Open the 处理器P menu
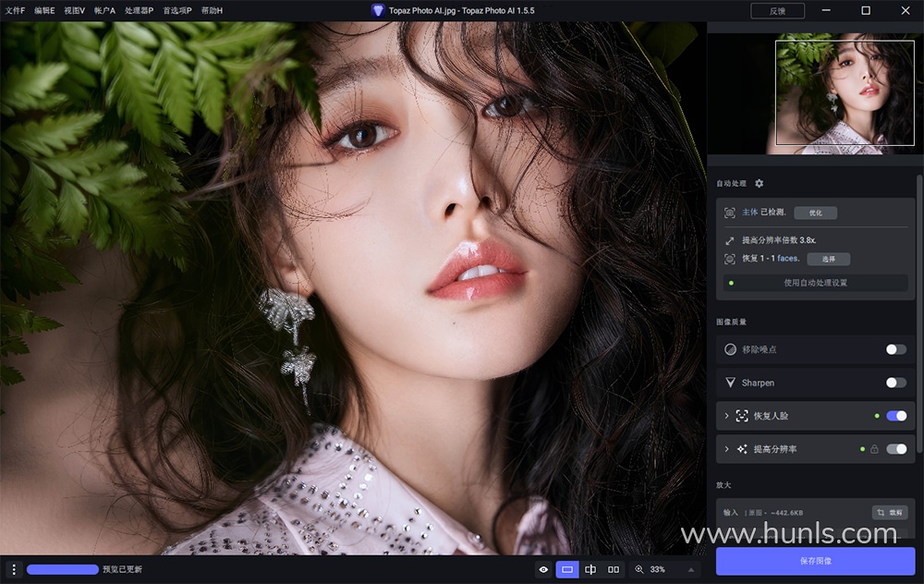Image resolution: width=924 pixels, height=584 pixels. click(x=140, y=10)
